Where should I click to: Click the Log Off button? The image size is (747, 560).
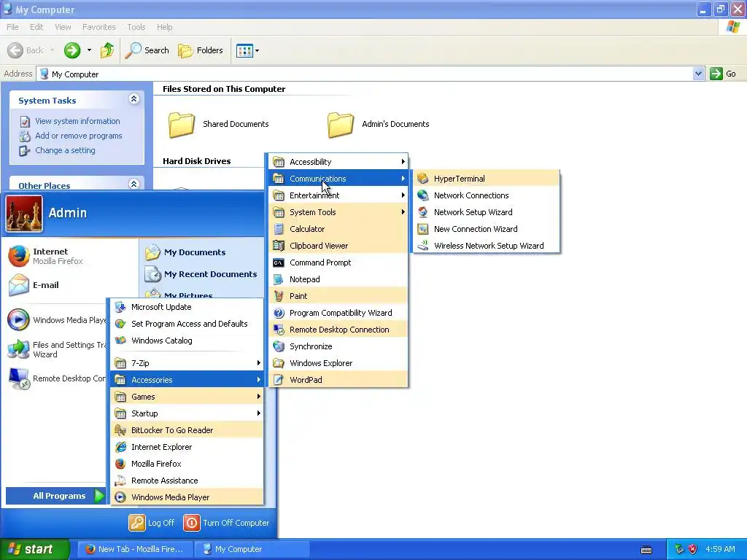tap(152, 523)
